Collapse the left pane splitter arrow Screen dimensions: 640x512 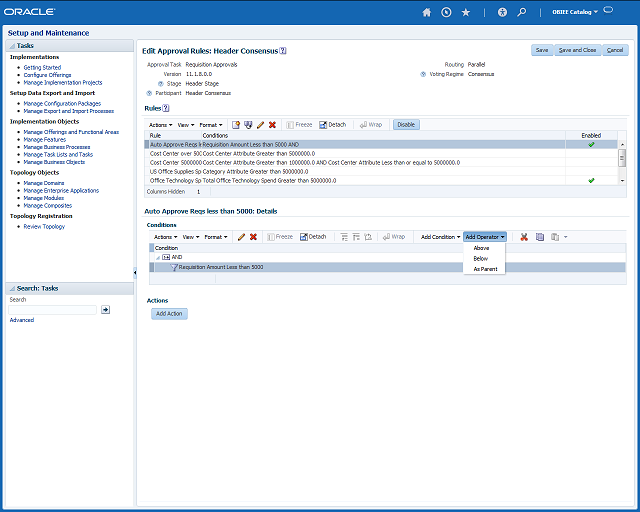[135, 272]
